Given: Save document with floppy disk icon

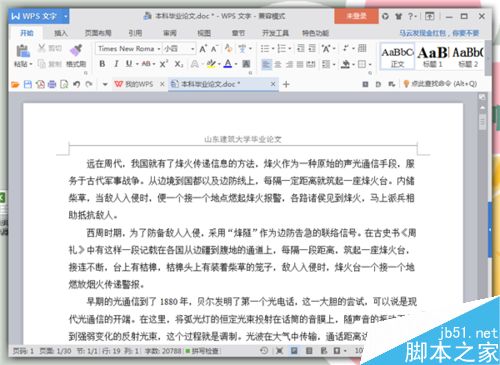Looking at the screenshot, I should coord(28,84).
